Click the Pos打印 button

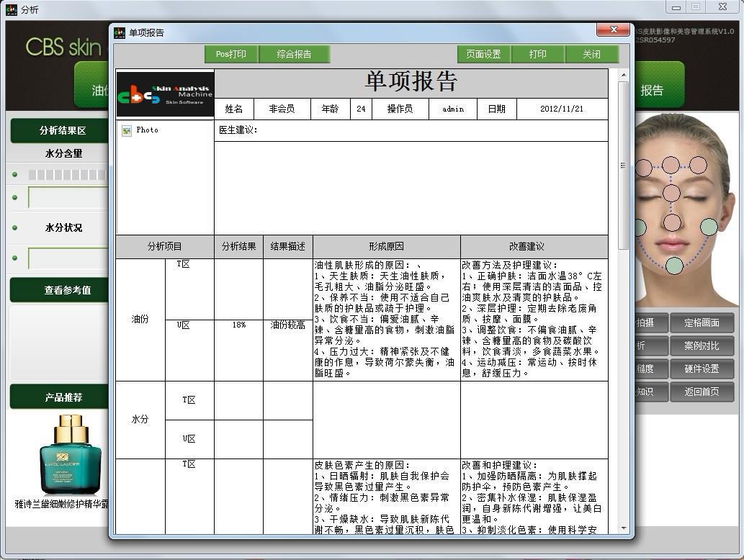pos(230,54)
